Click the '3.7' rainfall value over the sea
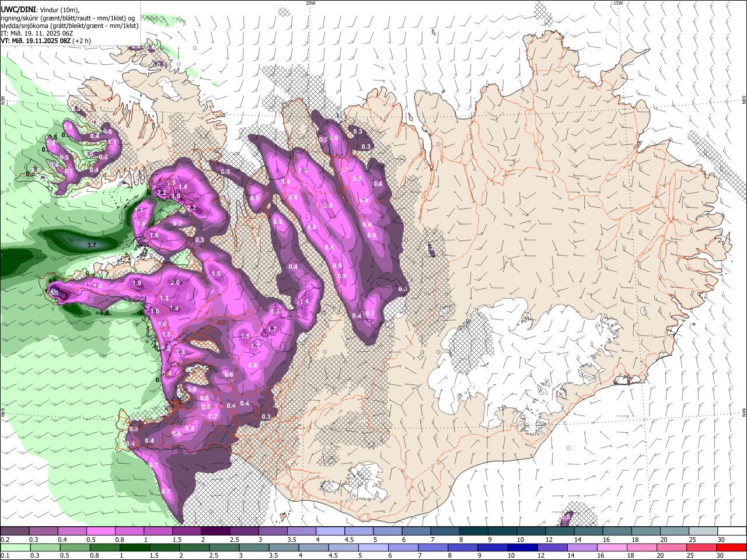The width and height of the screenshot is (747, 560). (92, 246)
